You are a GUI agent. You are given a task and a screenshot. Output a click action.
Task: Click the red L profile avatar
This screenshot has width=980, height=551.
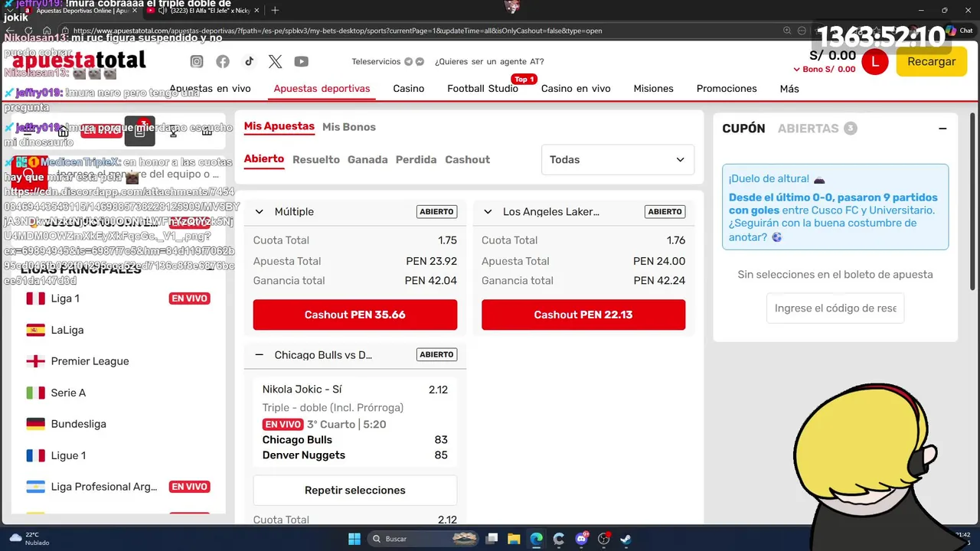[x=874, y=62]
